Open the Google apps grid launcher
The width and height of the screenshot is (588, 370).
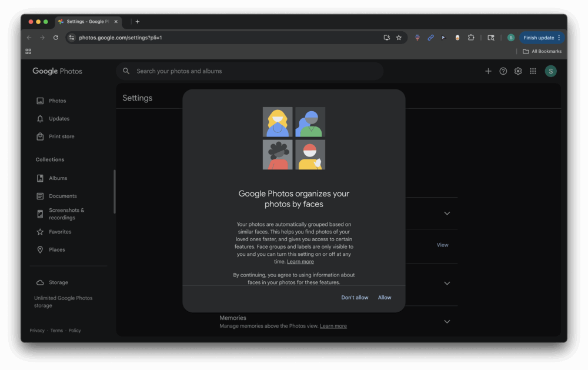[x=533, y=71]
